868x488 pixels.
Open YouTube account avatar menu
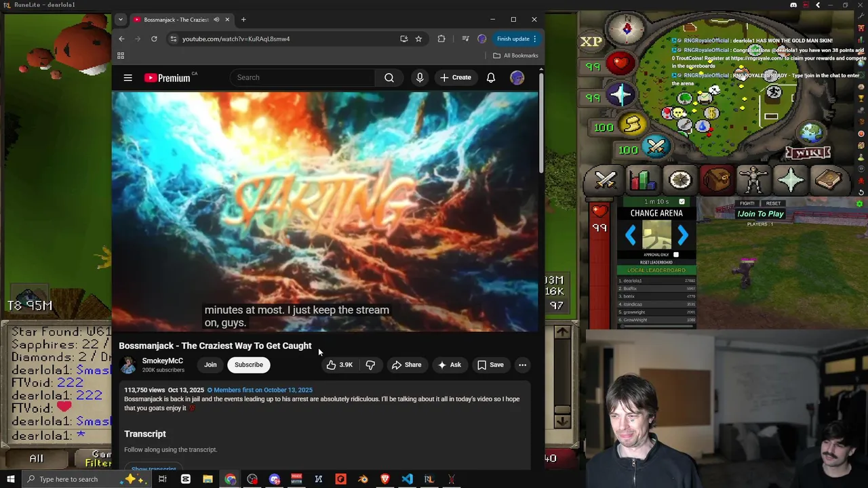[x=517, y=77]
